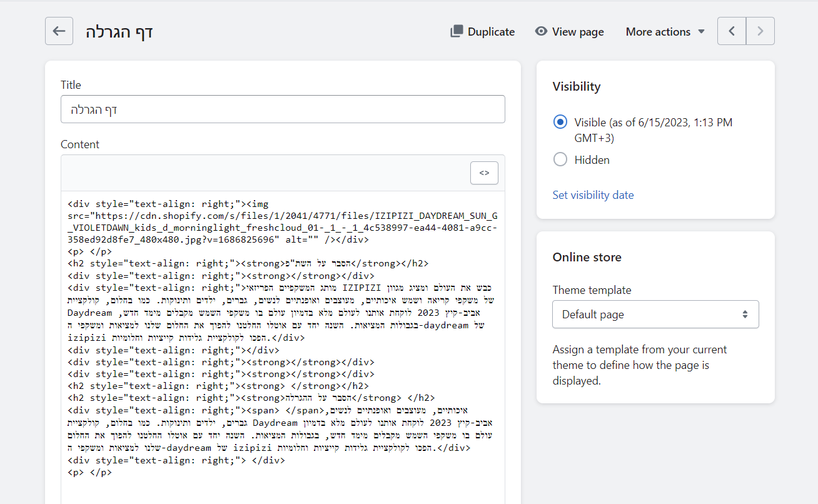
Task: Click the "Theme template" label
Action: click(592, 290)
